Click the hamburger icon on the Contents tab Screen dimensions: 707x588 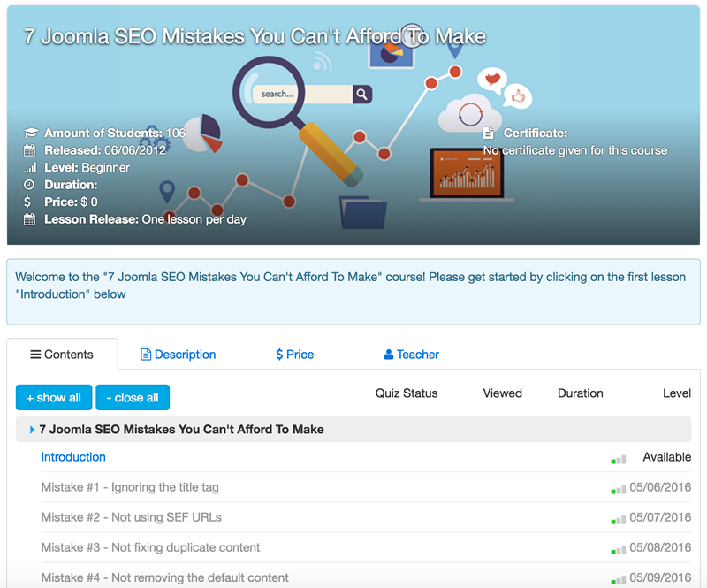pyautogui.click(x=35, y=355)
